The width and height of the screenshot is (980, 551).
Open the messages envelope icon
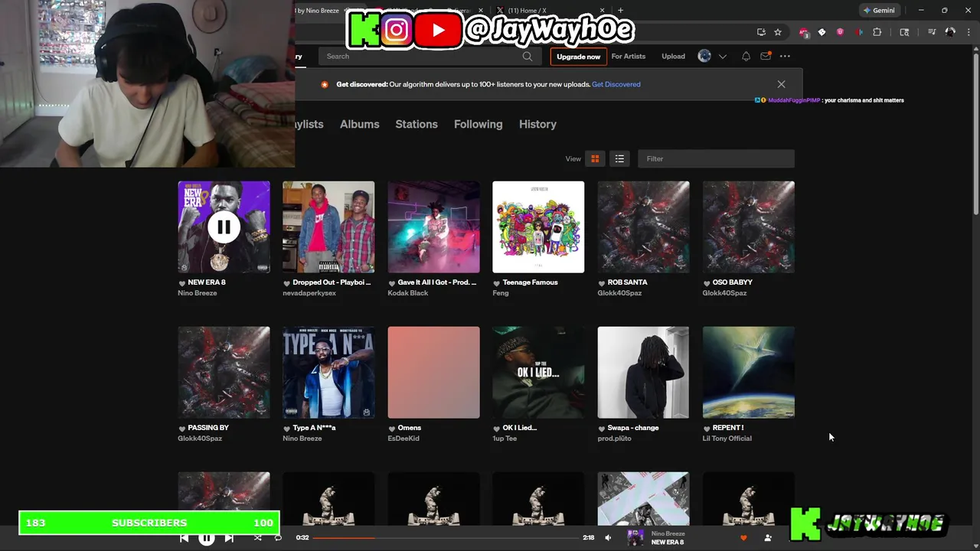pos(766,56)
